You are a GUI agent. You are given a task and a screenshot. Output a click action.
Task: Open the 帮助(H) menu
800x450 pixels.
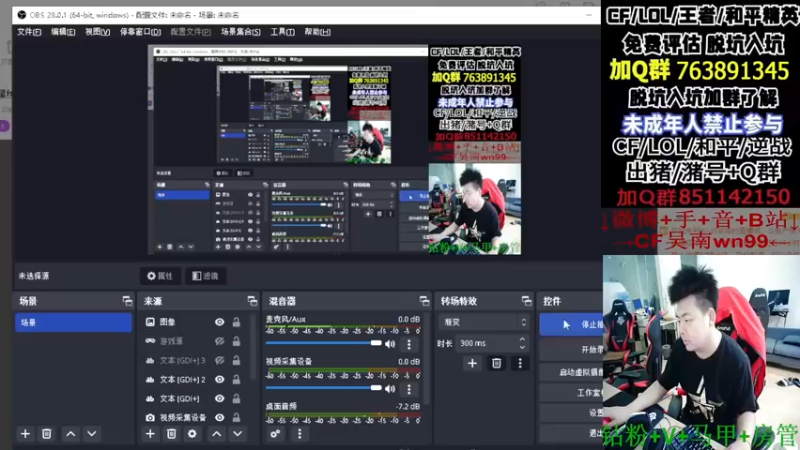pos(317,32)
